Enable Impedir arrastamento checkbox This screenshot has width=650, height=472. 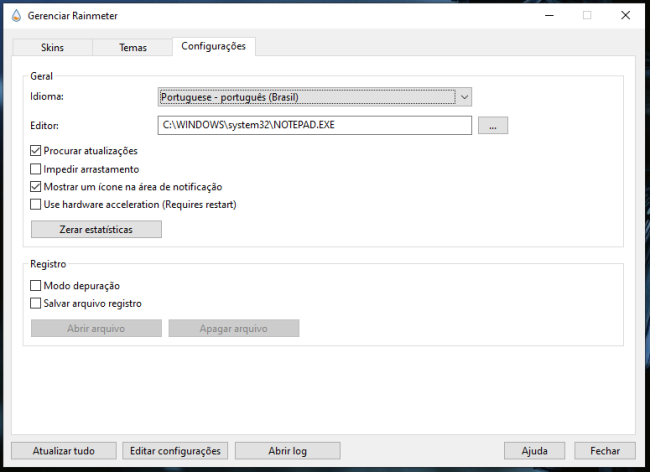[x=36, y=169]
